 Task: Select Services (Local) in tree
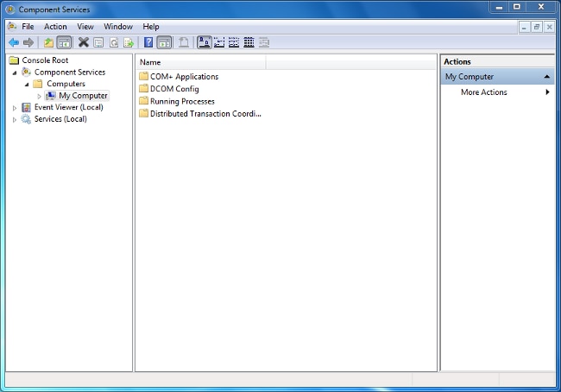[x=60, y=119]
